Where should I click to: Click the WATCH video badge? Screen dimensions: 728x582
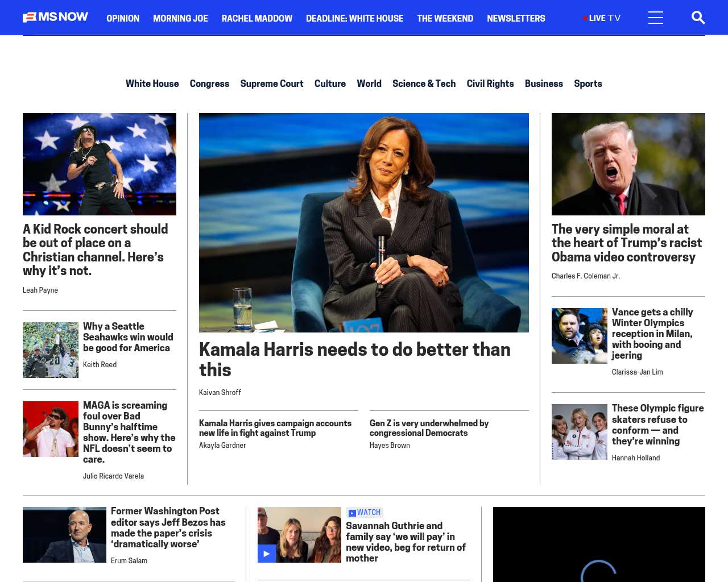pos(365,513)
